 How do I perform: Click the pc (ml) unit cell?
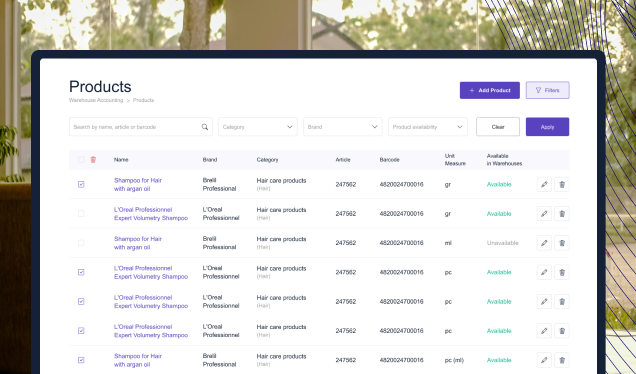coord(454,360)
